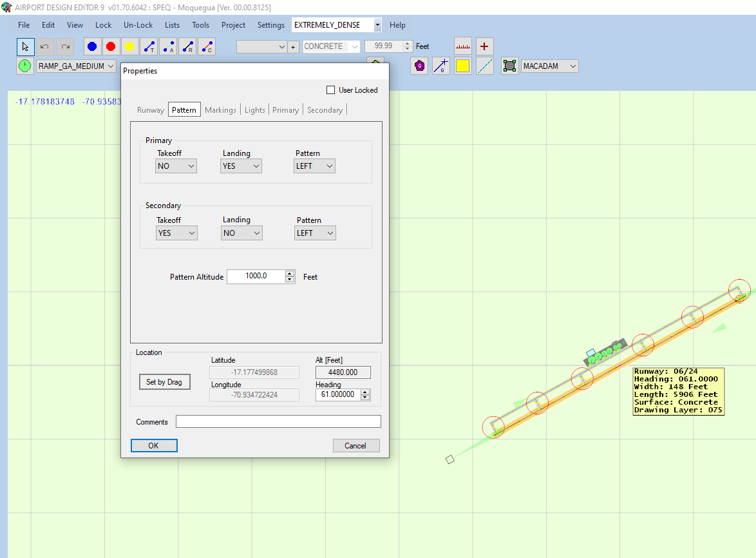Open the File menu
This screenshot has width=756, height=558.
pos(24,25)
